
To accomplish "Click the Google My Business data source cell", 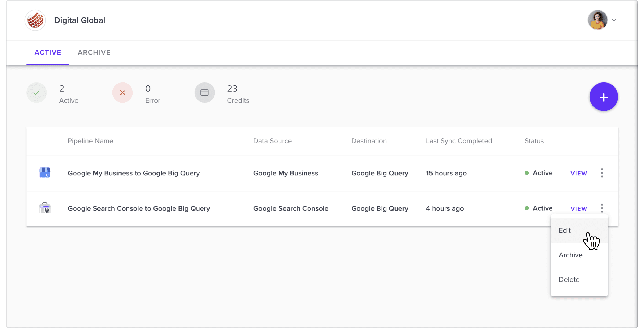I will (x=286, y=173).
